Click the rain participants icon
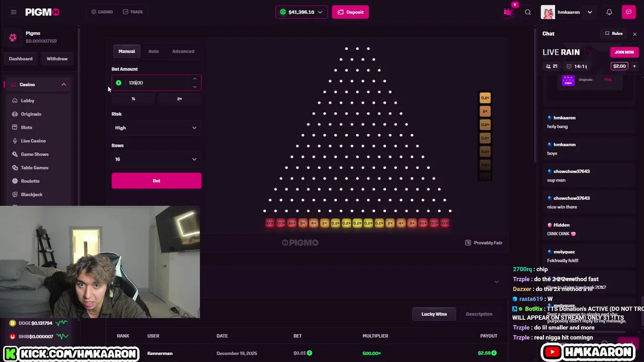 548,66
